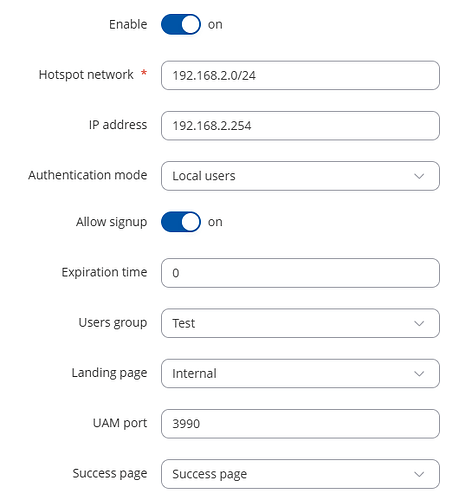Screen dimensions: 472x500
Task: Click the Hotspot network label text
Action: [x=86, y=75]
